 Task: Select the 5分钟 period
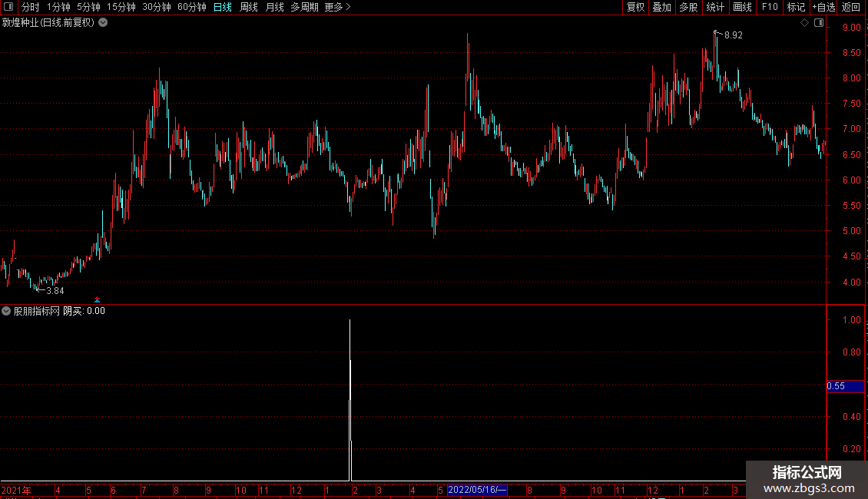(88, 7)
